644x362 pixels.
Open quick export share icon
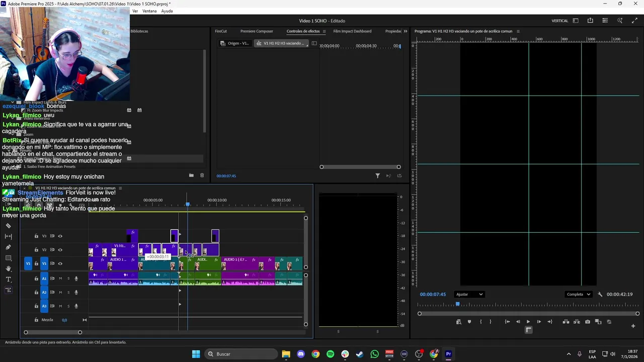[x=590, y=21]
